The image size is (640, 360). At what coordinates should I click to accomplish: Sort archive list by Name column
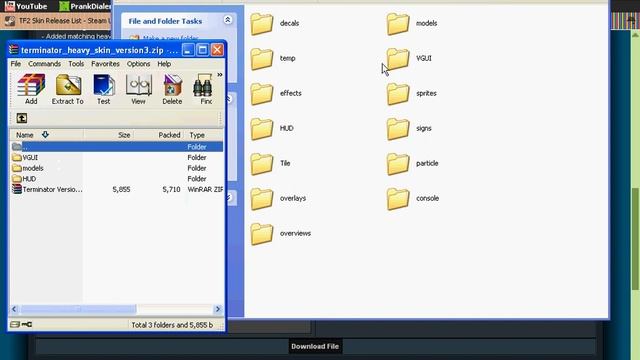tap(47, 135)
